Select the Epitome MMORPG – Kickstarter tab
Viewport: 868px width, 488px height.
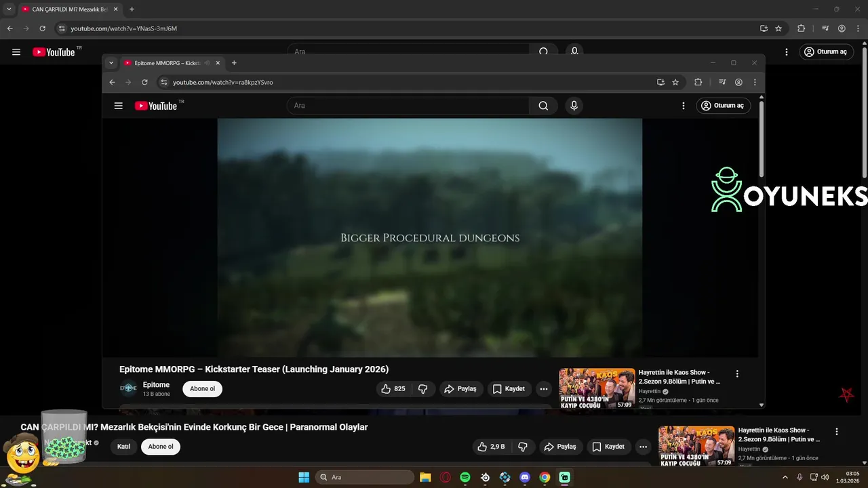[172, 63]
